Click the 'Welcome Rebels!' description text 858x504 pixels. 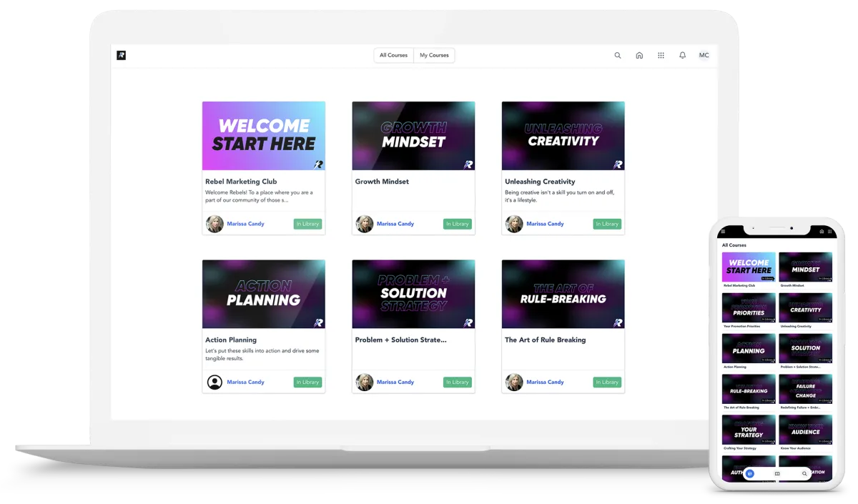(259, 197)
